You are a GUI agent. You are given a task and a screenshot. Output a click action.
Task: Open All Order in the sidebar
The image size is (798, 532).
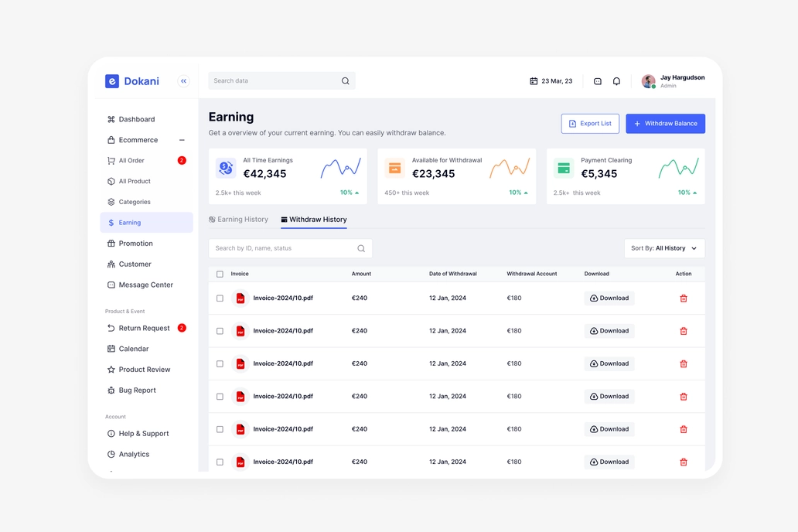click(147, 160)
